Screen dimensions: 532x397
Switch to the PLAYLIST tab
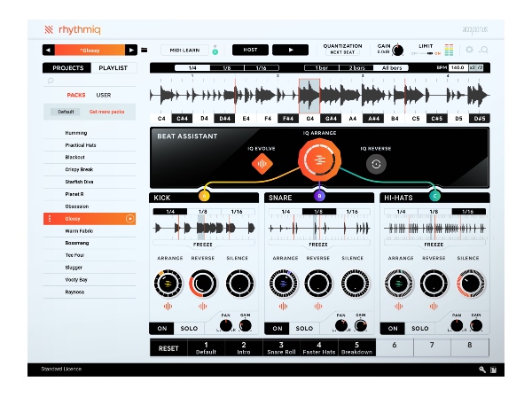tap(113, 68)
